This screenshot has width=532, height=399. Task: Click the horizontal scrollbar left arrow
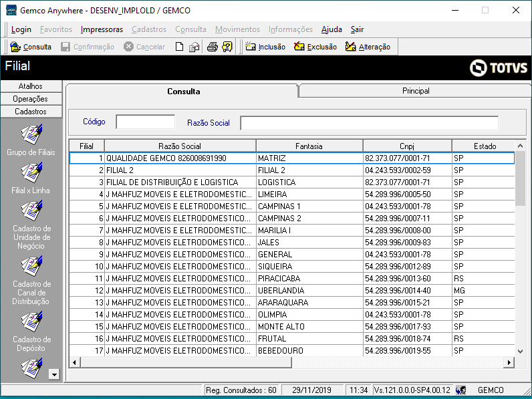coord(75,362)
